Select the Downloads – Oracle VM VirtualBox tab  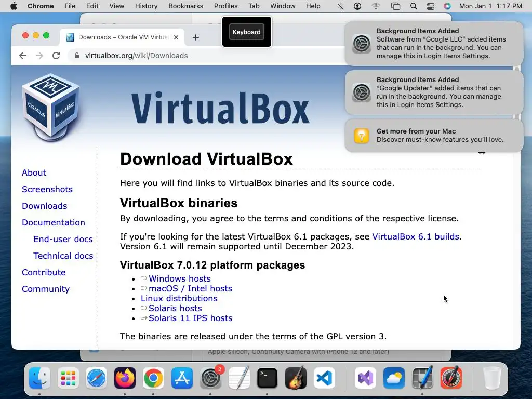(122, 37)
